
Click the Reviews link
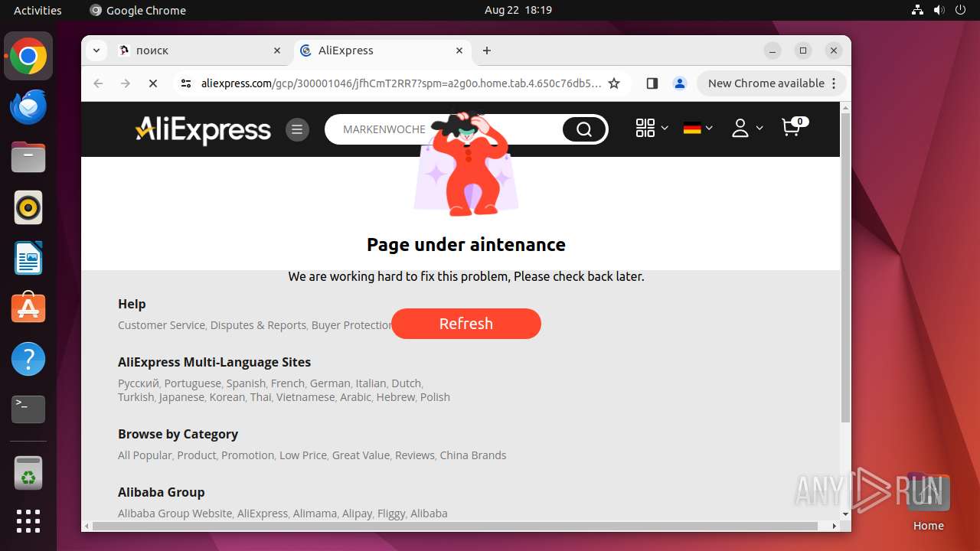pyautogui.click(x=415, y=455)
